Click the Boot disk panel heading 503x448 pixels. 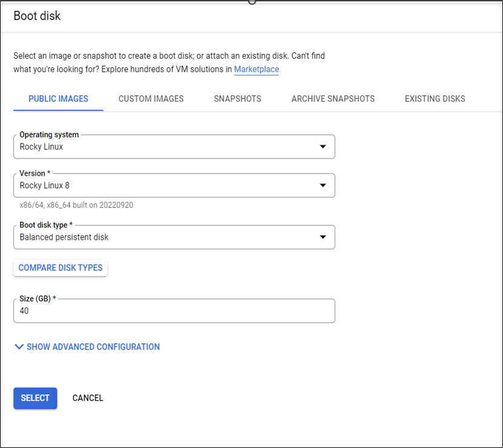pyautogui.click(x=37, y=16)
